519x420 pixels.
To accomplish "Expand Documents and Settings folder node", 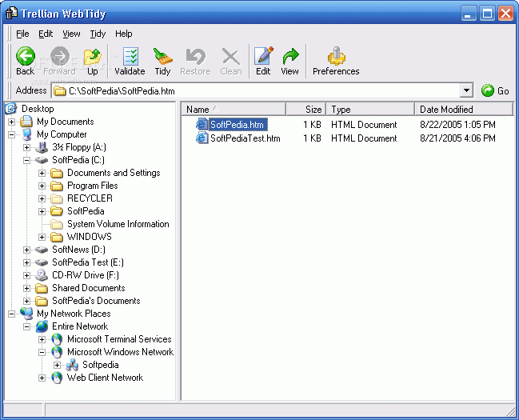I will [42, 173].
